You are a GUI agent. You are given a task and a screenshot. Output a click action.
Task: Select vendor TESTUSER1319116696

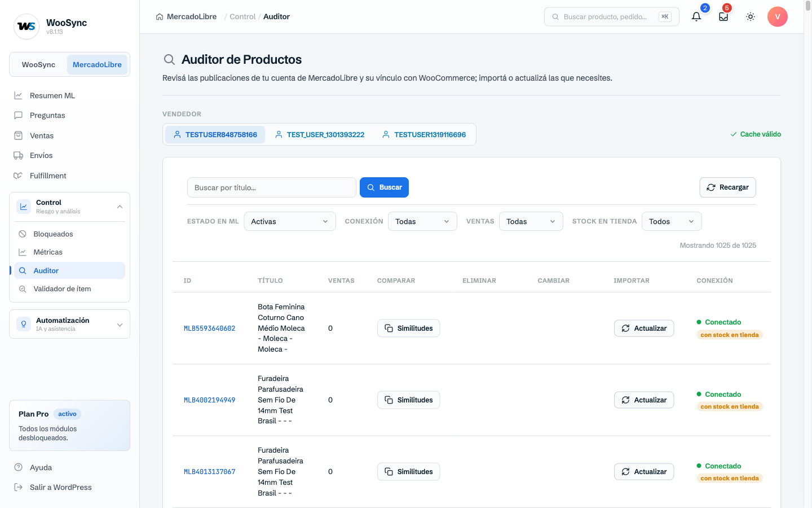424,134
